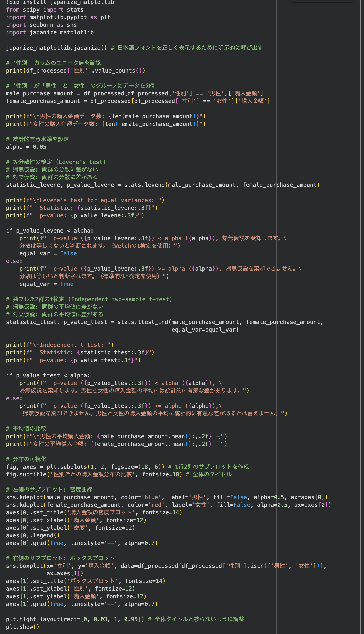Click the "Levene's test" comment line
Viewport: 364px width, 634px height.
click(x=56, y=162)
